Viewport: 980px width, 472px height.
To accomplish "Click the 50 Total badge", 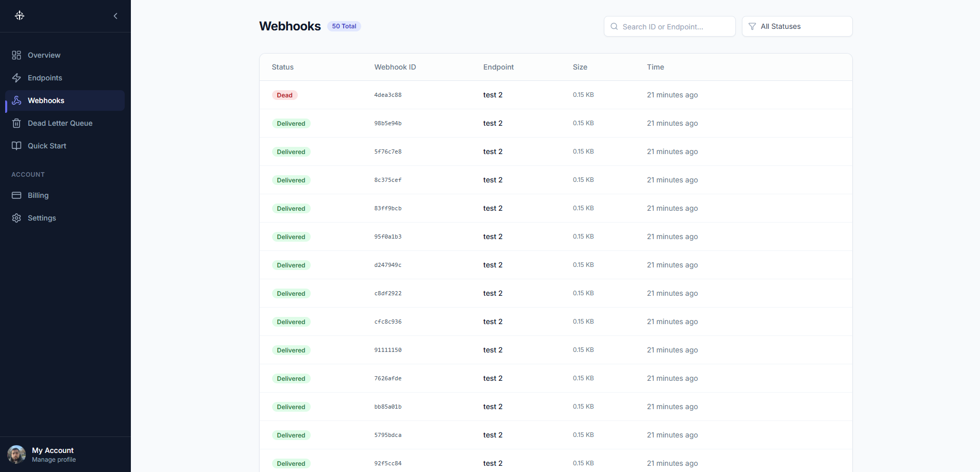I will coord(344,26).
